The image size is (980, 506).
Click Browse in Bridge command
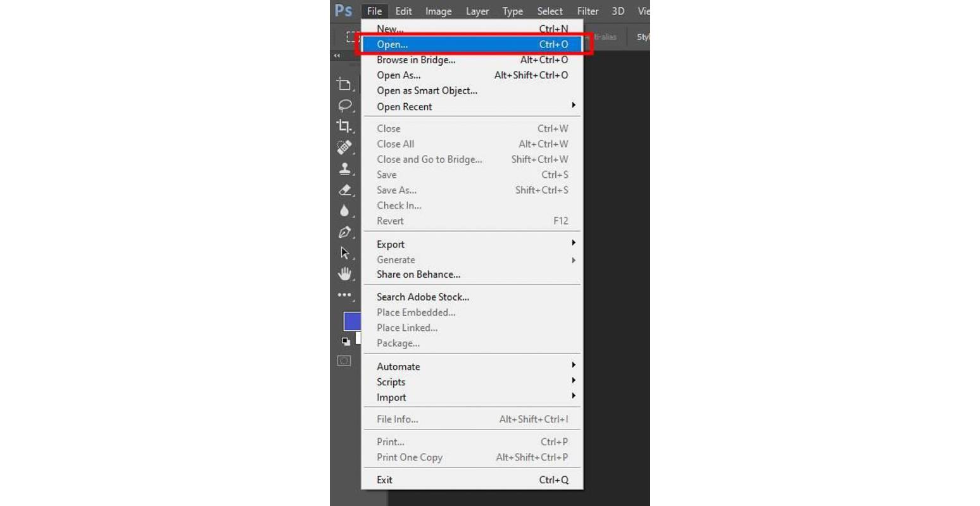click(x=416, y=59)
